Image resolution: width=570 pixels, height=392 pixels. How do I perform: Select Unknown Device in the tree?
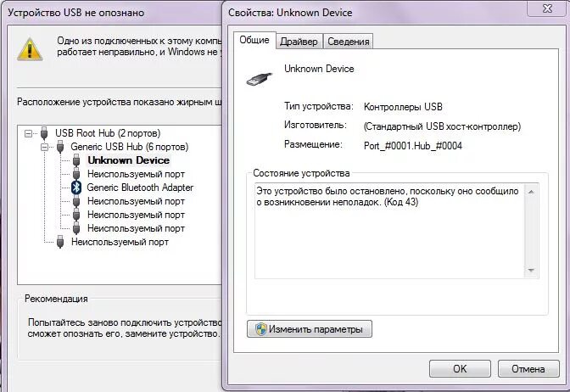tap(128, 160)
